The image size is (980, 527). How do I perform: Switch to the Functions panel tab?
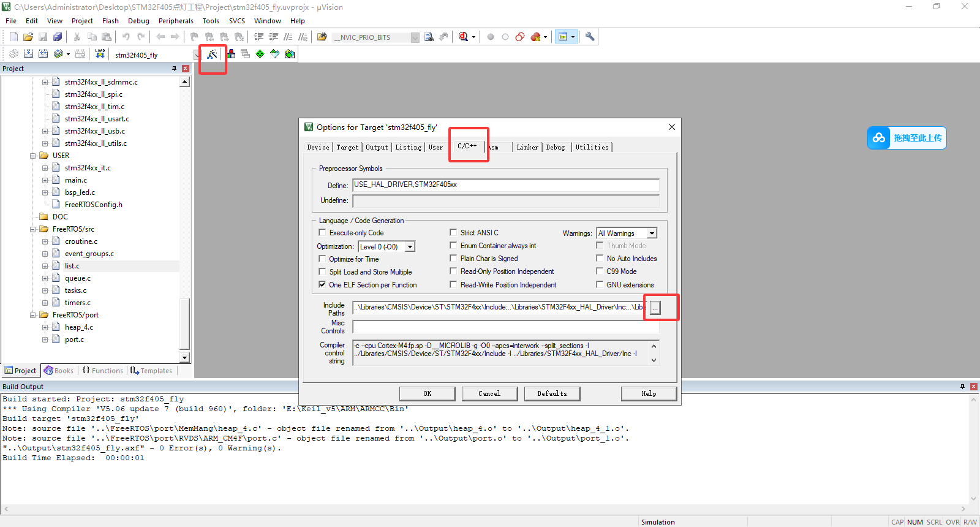point(102,371)
